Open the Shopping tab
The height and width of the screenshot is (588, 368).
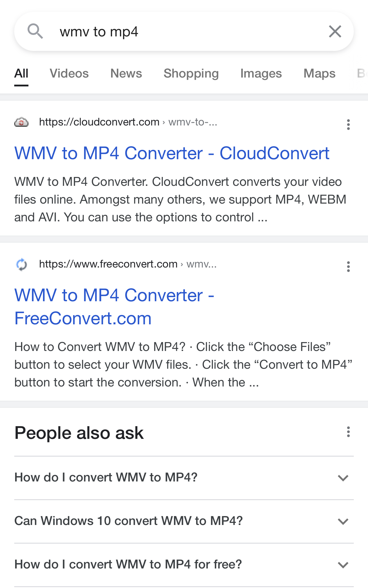click(191, 73)
